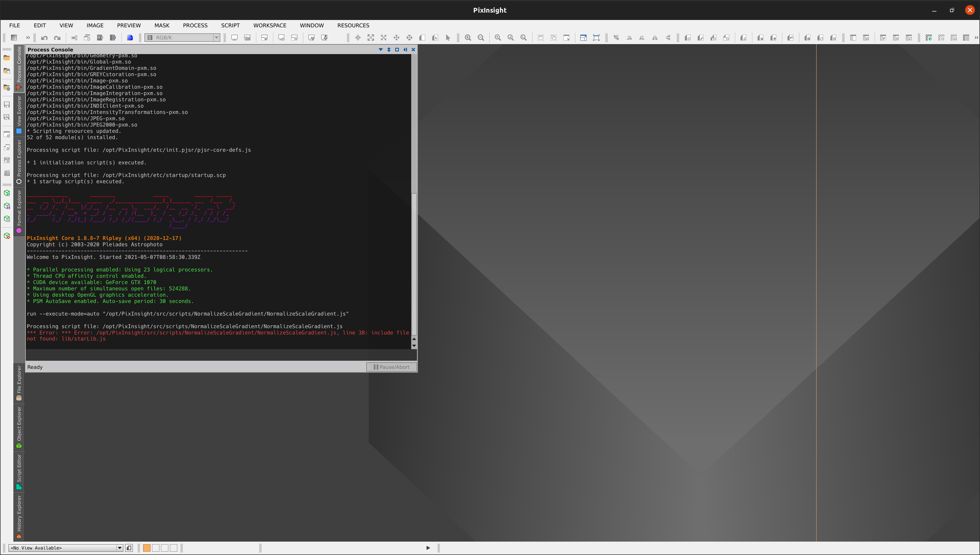The height and width of the screenshot is (555, 980).
Task: Close the Process Console panel
Action: click(x=413, y=50)
